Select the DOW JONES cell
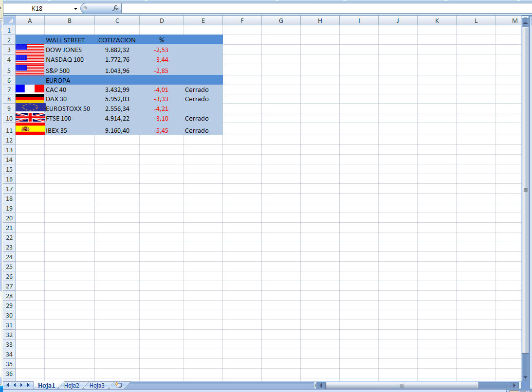The width and height of the screenshot is (532, 392). click(69, 50)
